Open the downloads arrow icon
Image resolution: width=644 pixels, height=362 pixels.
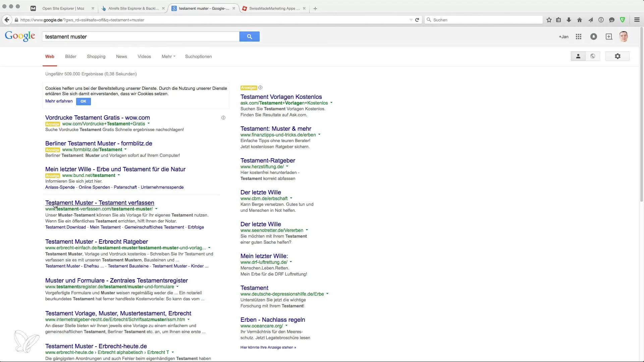[x=569, y=20]
